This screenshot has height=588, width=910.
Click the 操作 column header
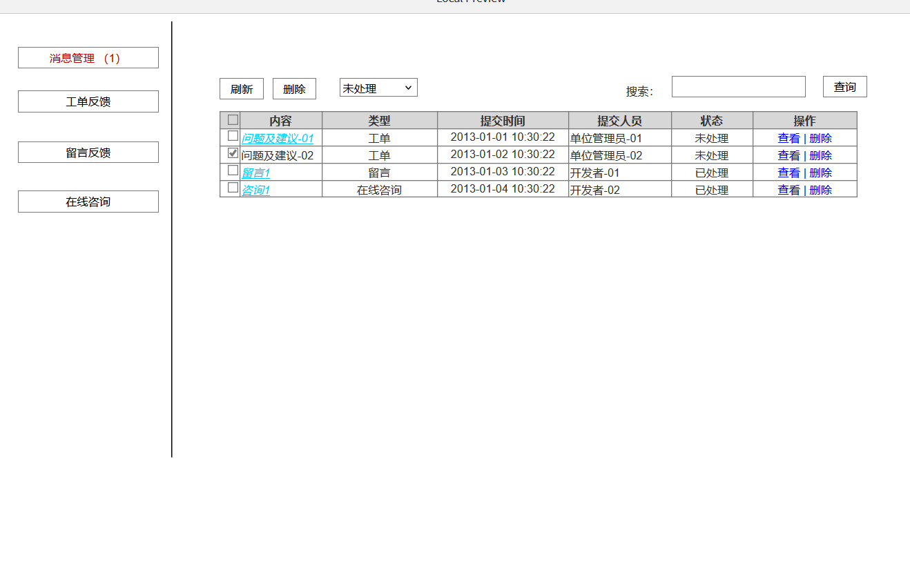[x=805, y=121]
